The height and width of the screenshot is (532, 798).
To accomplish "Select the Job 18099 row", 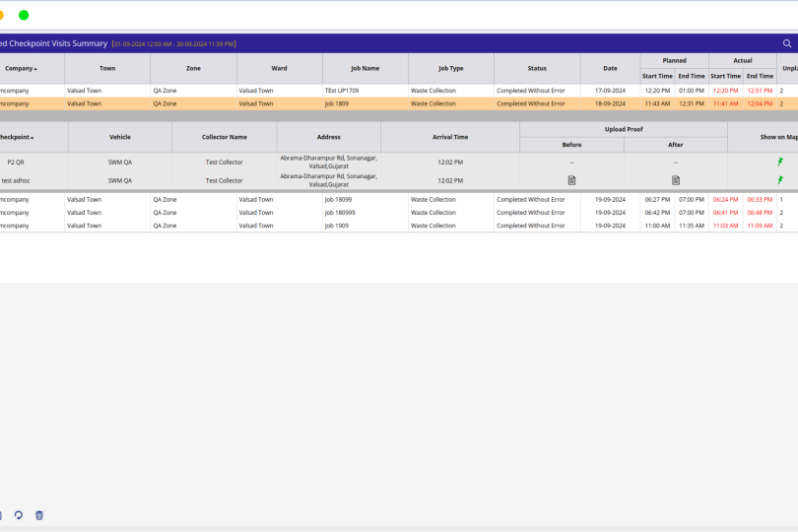I will 365,199.
